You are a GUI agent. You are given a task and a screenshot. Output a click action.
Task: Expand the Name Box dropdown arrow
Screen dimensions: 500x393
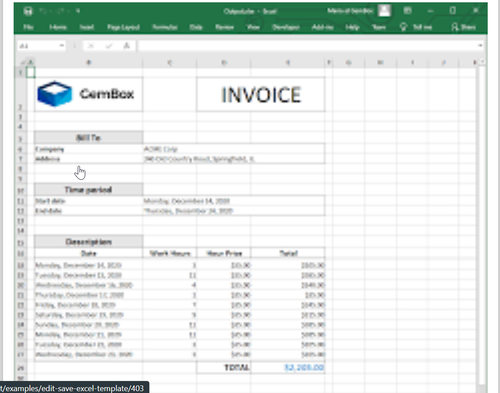point(62,46)
